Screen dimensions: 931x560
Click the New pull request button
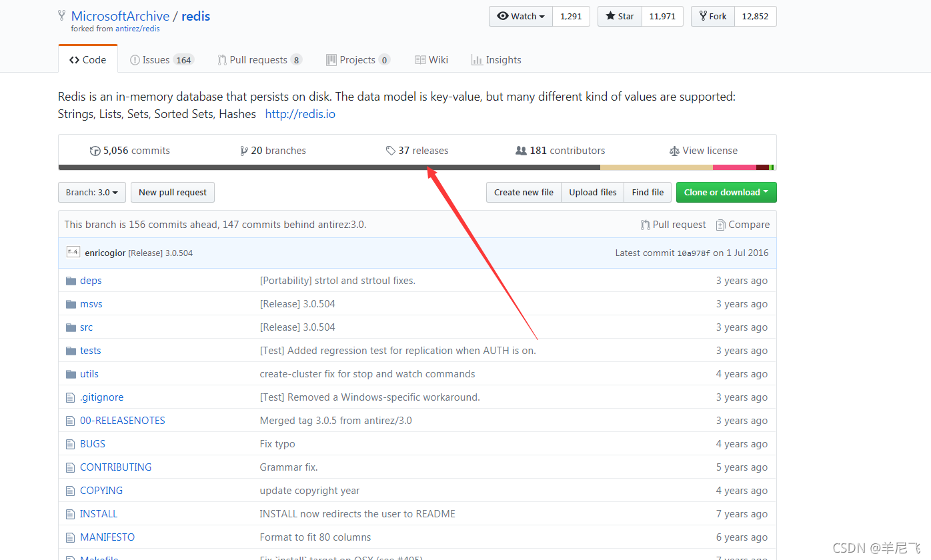tap(173, 192)
